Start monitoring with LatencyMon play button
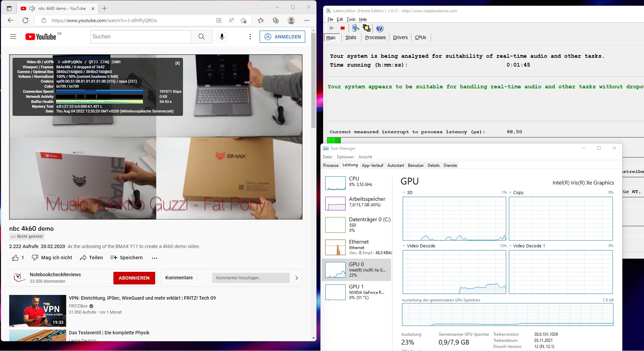 [332, 28]
